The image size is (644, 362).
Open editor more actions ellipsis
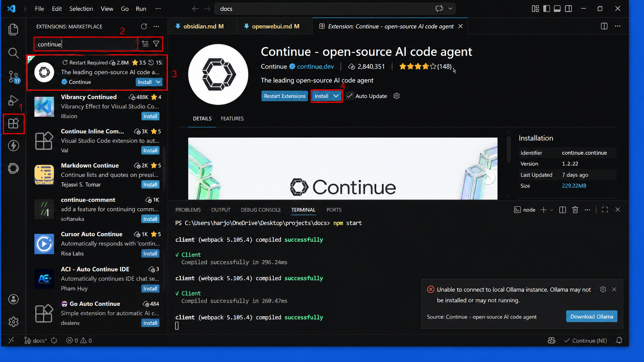pos(618,26)
